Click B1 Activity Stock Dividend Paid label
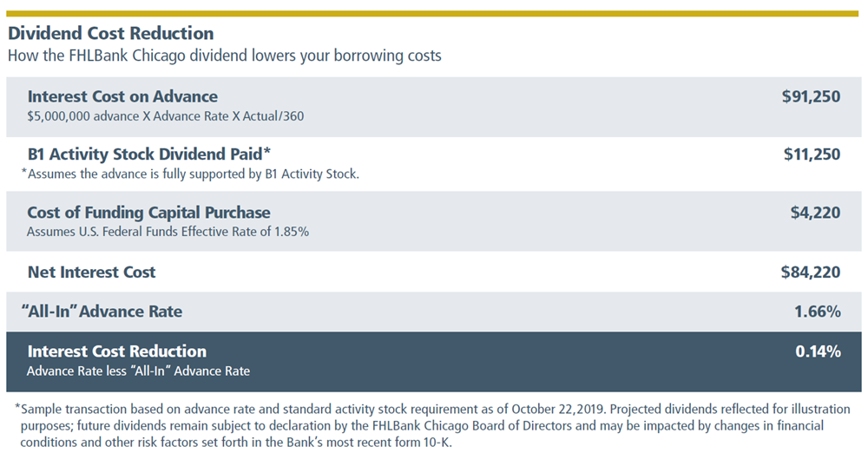The image size is (868, 453). pos(149,154)
